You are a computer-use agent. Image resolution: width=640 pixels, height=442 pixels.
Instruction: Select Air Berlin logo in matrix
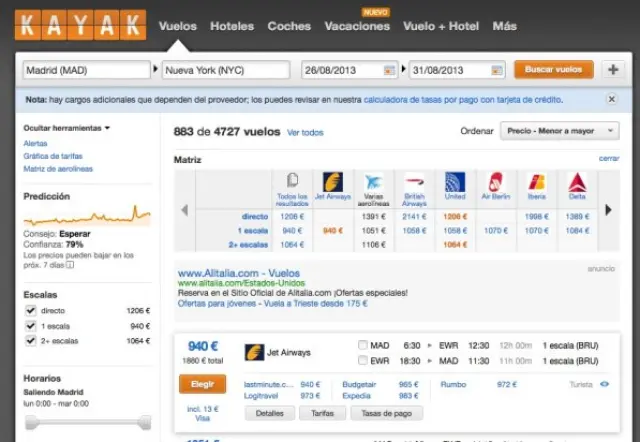point(496,182)
